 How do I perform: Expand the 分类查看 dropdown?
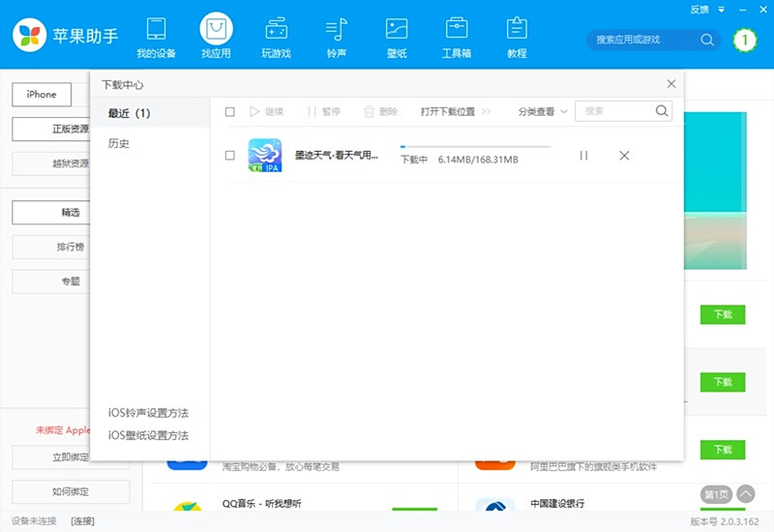click(542, 112)
